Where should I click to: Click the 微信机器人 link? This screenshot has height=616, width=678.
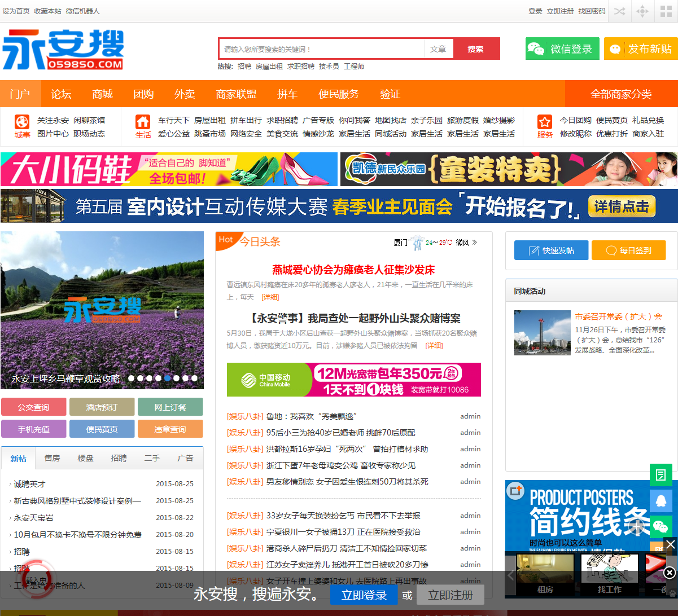point(82,11)
